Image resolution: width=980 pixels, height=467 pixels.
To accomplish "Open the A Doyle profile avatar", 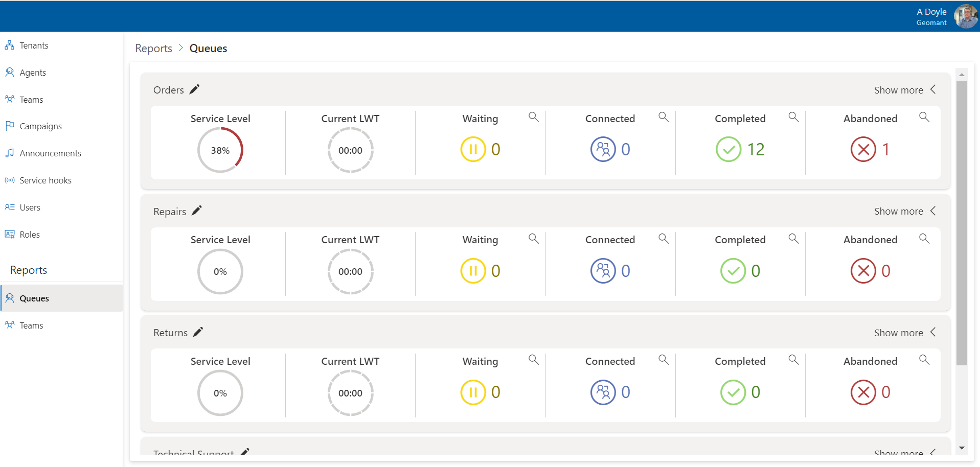I will point(966,16).
